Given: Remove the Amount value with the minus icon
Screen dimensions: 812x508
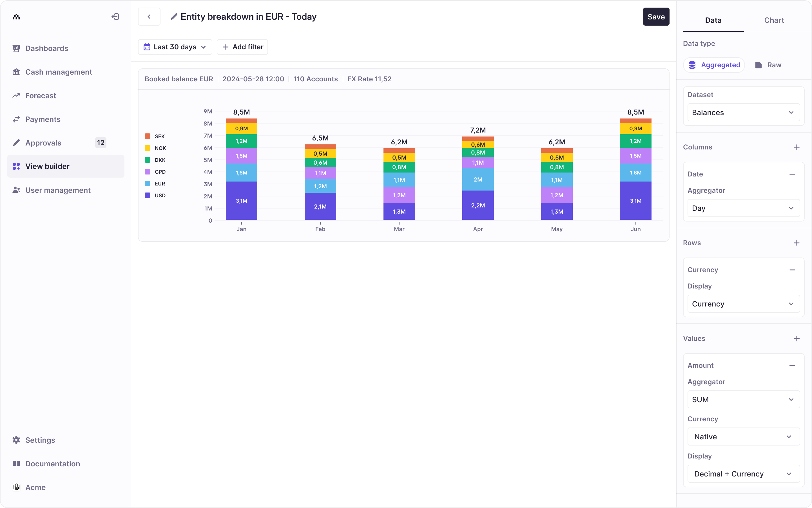Looking at the screenshot, I should point(792,366).
